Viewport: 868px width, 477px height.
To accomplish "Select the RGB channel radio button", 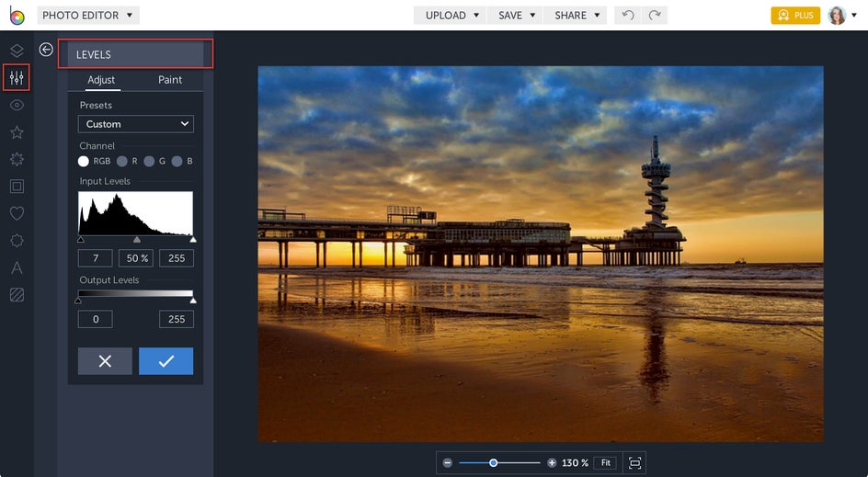I will pos(84,161).
